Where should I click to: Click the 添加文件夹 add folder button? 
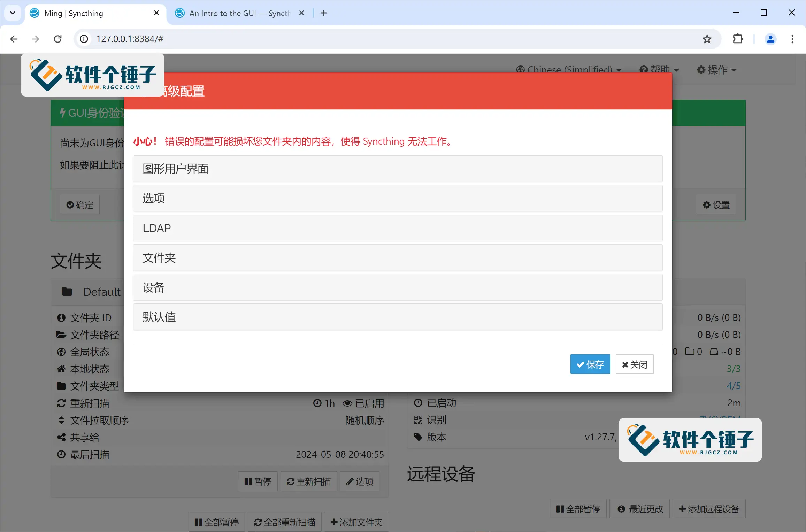coord(356,522)
